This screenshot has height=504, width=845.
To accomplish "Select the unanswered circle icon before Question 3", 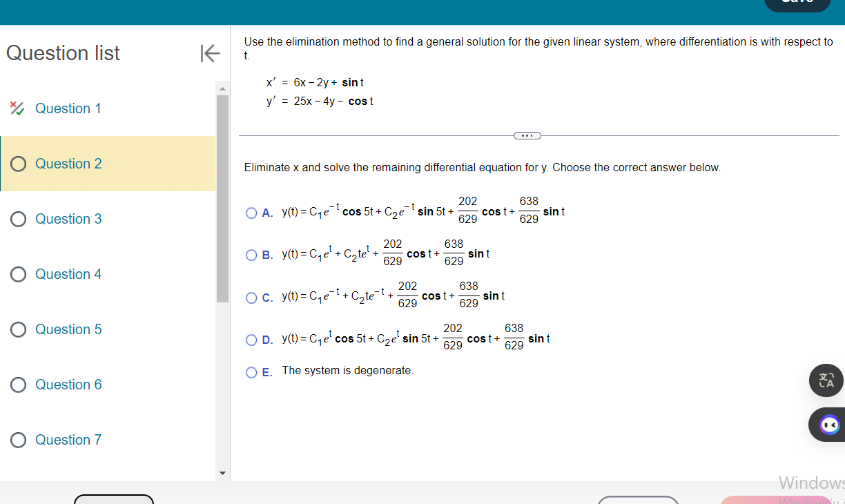I will (17, 219).
